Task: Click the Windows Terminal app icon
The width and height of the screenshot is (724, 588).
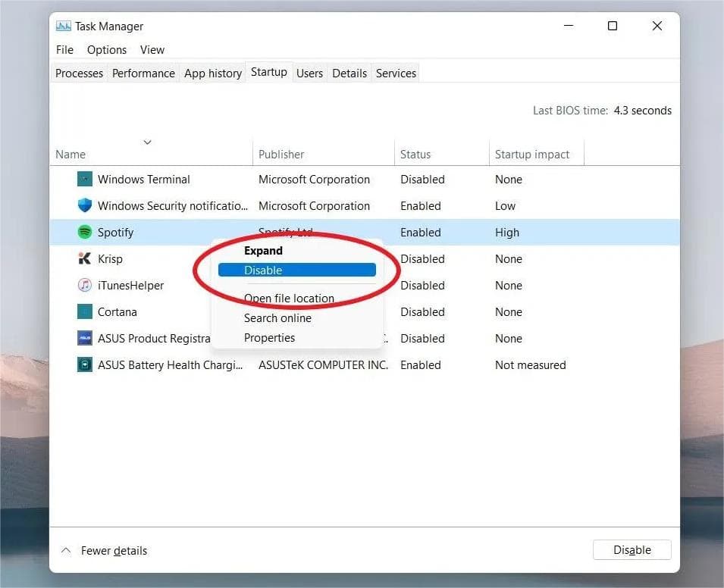Action: (x=84, y=179)
